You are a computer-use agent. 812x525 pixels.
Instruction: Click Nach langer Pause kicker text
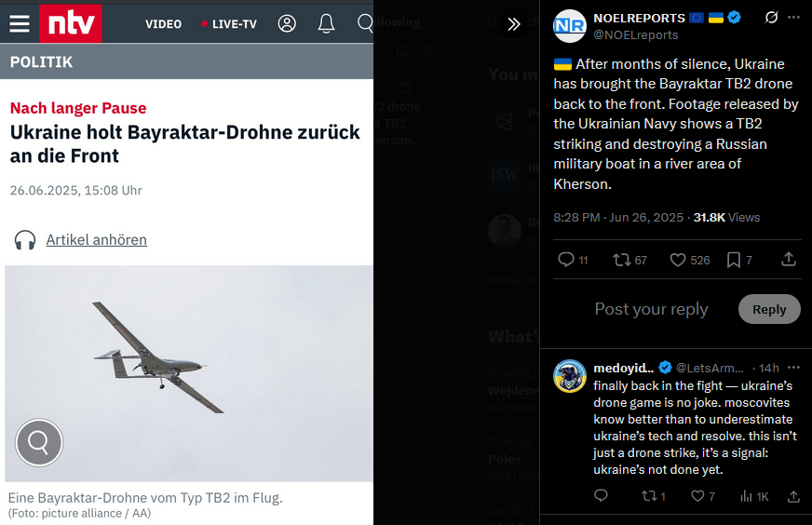pyautogui.click(x=78, y=108)
